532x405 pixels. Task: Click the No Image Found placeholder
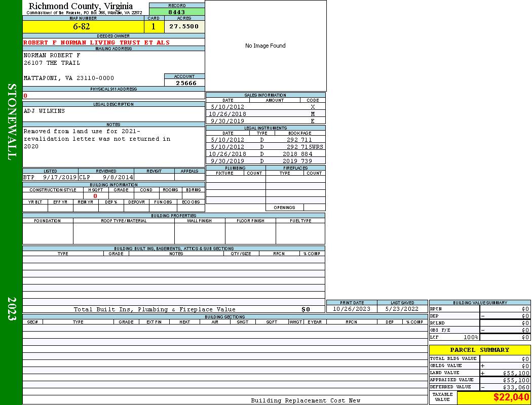[265, 46]
